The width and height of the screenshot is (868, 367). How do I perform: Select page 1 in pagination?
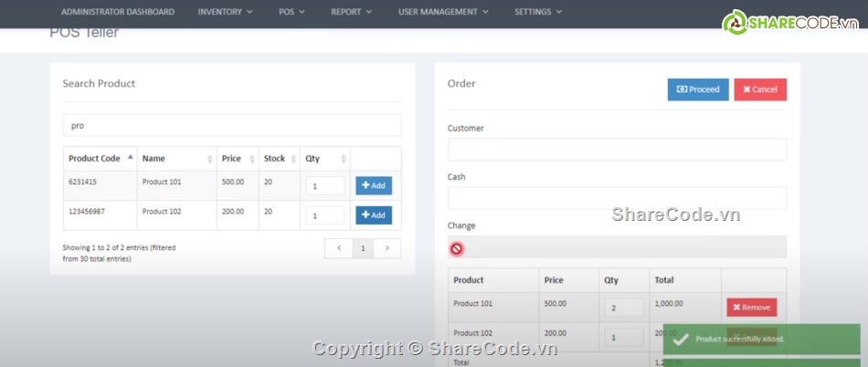(363, 248)
